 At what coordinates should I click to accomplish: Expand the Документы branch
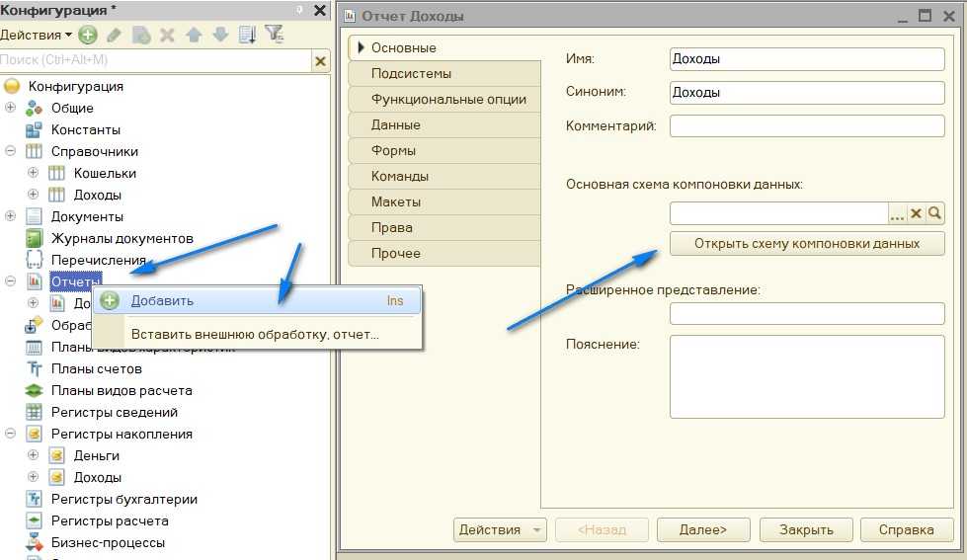click(x=11, y=216)
